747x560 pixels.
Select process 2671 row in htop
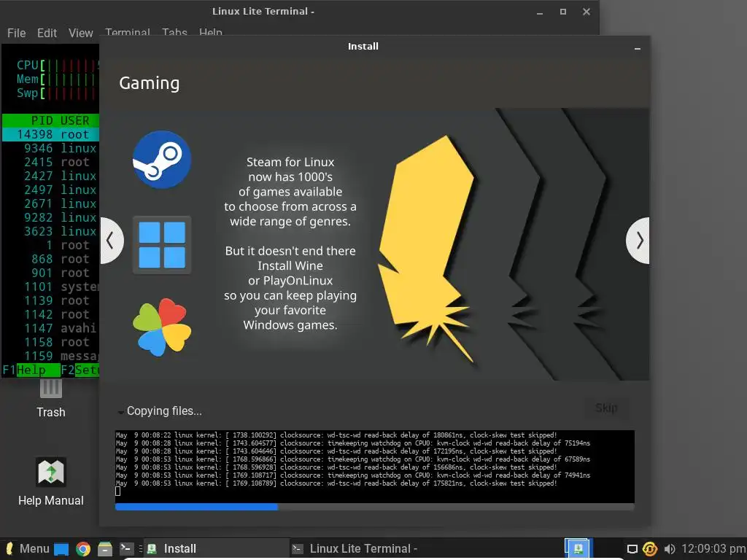pos(50,203)
